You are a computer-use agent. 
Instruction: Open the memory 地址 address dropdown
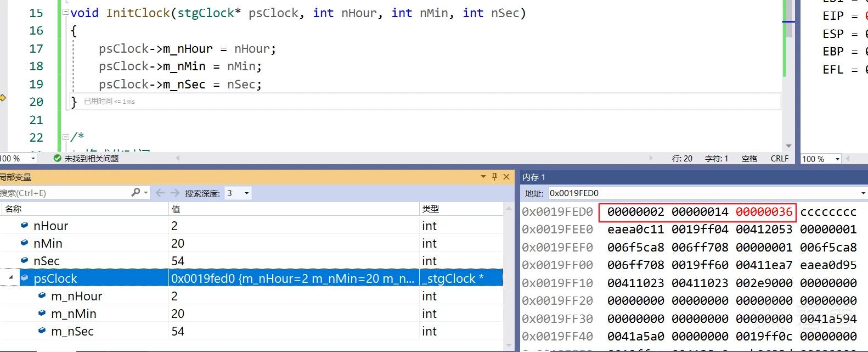pos(863,193)
